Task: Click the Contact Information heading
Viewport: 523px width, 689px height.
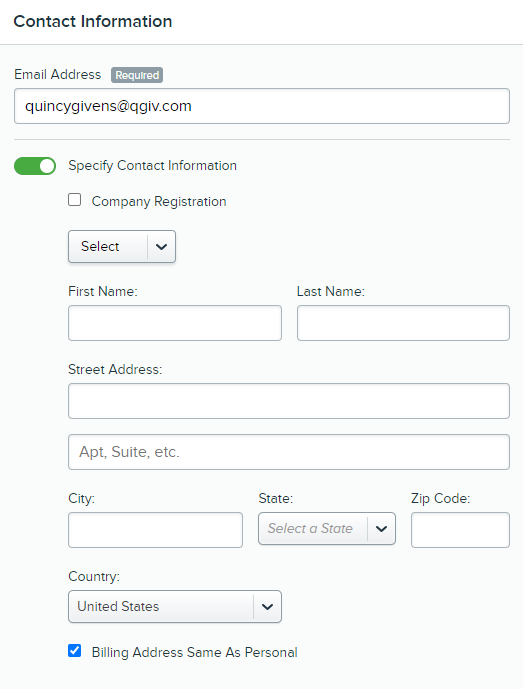Action: 93,22
